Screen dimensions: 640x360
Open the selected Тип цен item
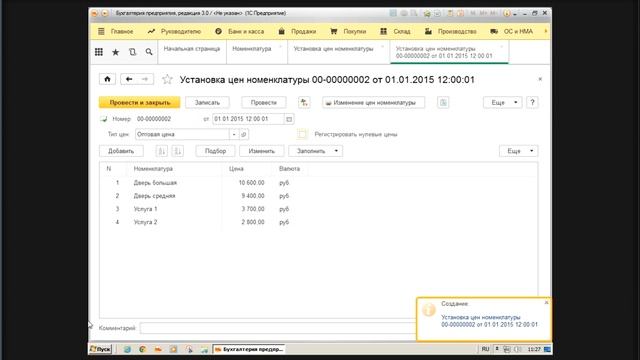(244, 134)
